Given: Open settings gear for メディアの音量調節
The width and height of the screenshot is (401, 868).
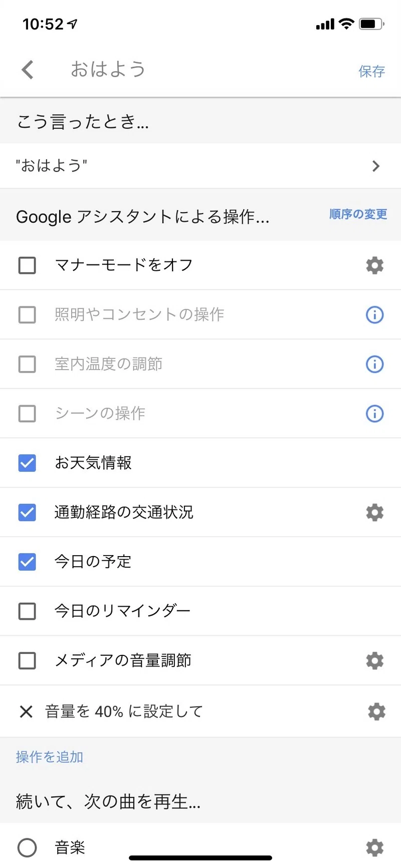Looking at the screenshot, I should click(x=374, y=661).
